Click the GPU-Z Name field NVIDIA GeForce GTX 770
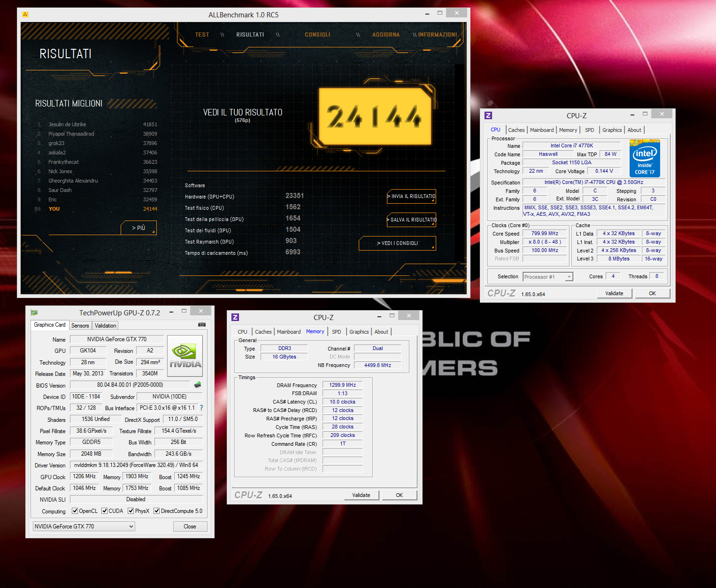The height and width of the screenshot is (588, 716). click(117, 339)
